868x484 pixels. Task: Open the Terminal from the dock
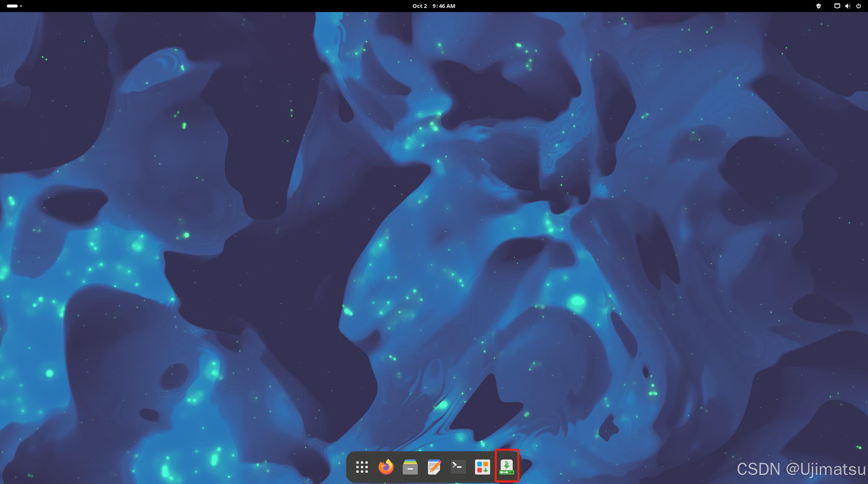tap(458, 467)
